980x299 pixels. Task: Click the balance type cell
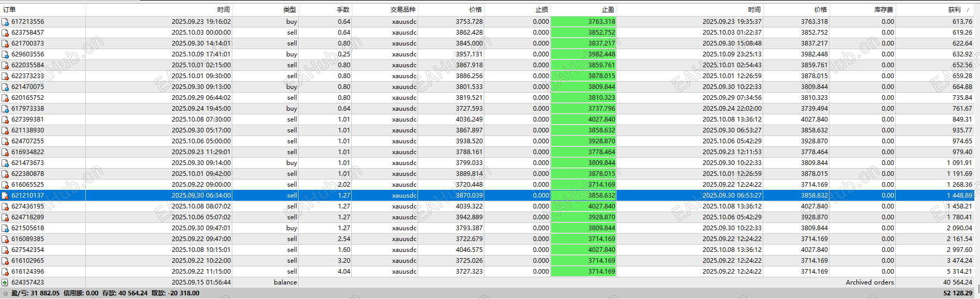[x=286, y=282]
